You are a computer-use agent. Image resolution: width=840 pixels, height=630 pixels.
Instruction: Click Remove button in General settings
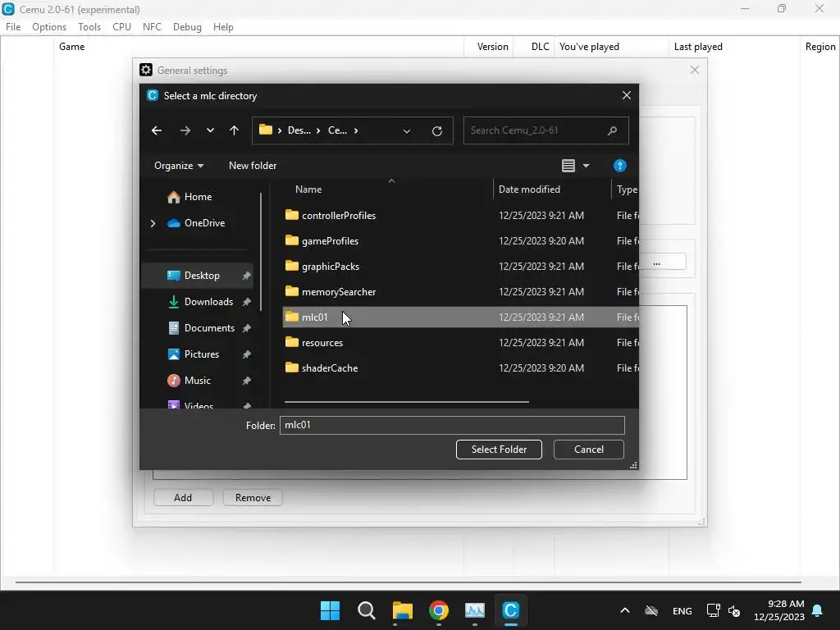(253, 498)
